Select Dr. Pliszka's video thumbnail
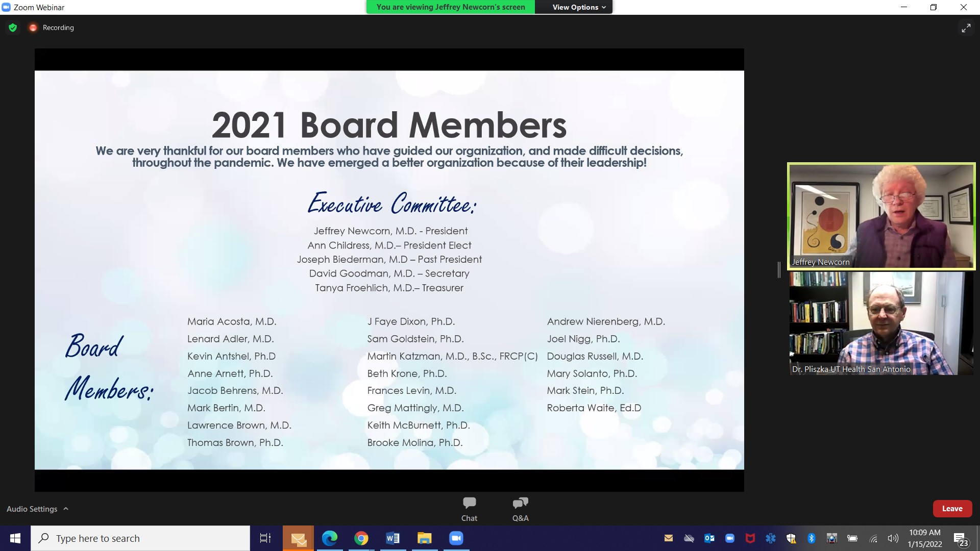 [881, 323]
